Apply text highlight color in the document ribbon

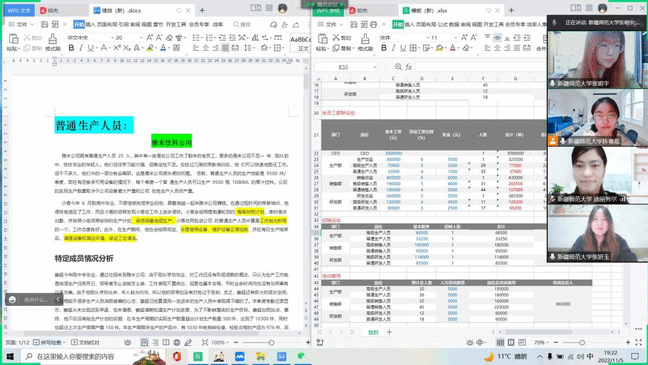click(x=150, y=48)
